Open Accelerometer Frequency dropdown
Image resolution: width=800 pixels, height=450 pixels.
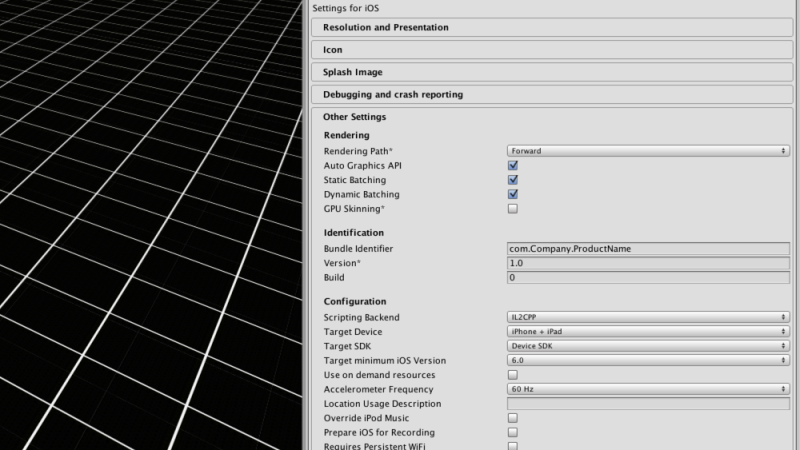point(648,389)
